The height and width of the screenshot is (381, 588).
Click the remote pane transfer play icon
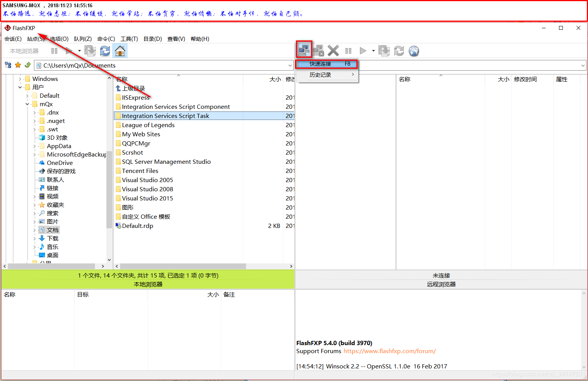(363, 51)
